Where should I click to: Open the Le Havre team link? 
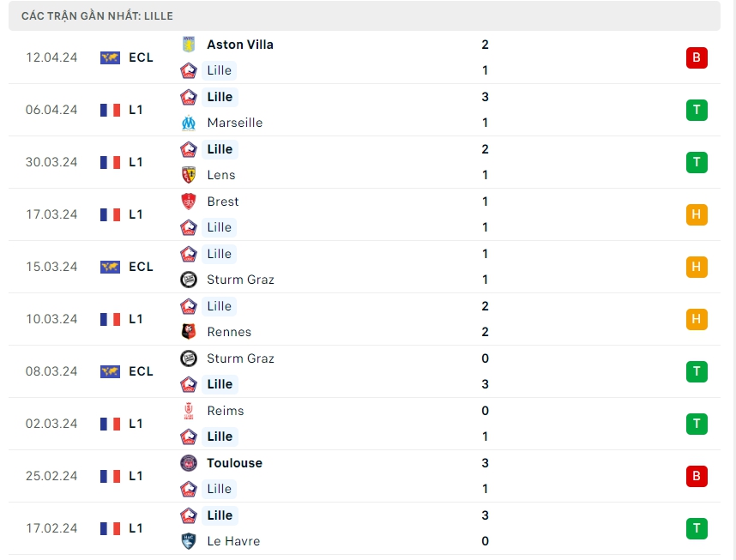(233, 541)
